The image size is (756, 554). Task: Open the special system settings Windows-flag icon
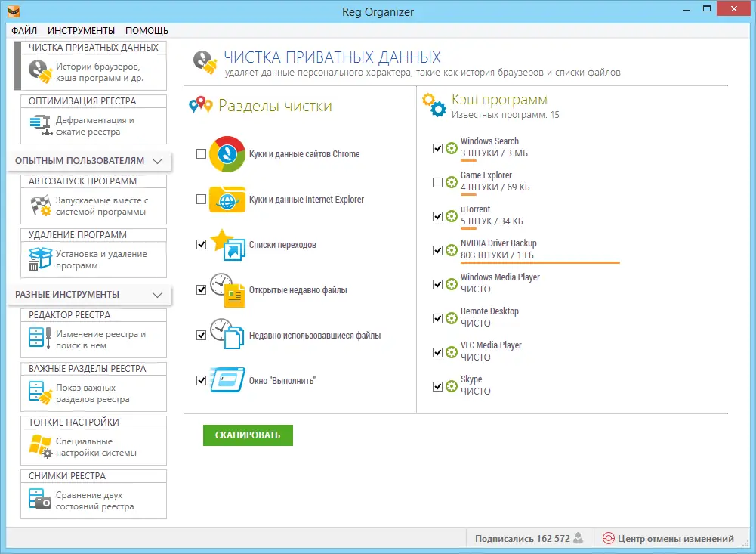tap(41, 447)
